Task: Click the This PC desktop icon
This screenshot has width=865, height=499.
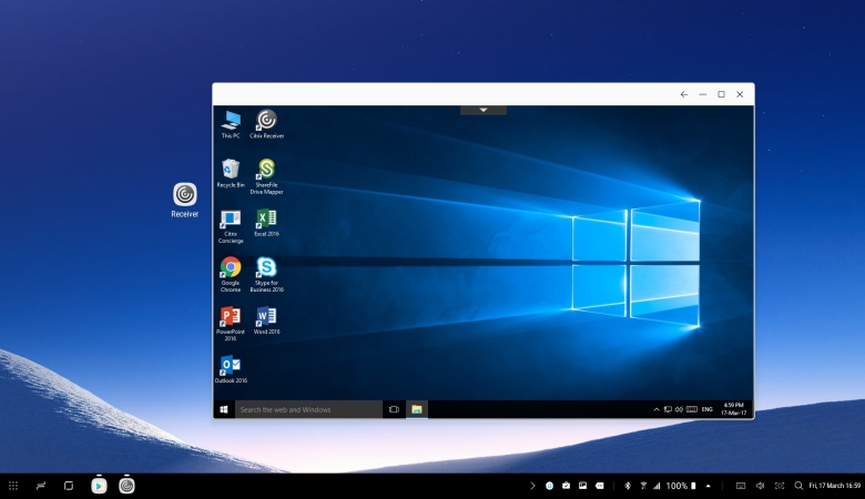Action: [230, 121]
